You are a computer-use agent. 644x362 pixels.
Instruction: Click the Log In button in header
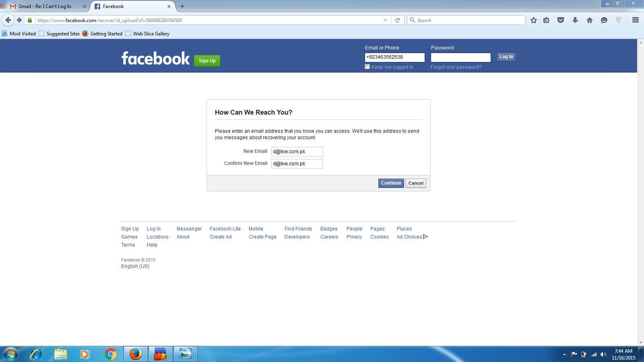click(506, 57)
